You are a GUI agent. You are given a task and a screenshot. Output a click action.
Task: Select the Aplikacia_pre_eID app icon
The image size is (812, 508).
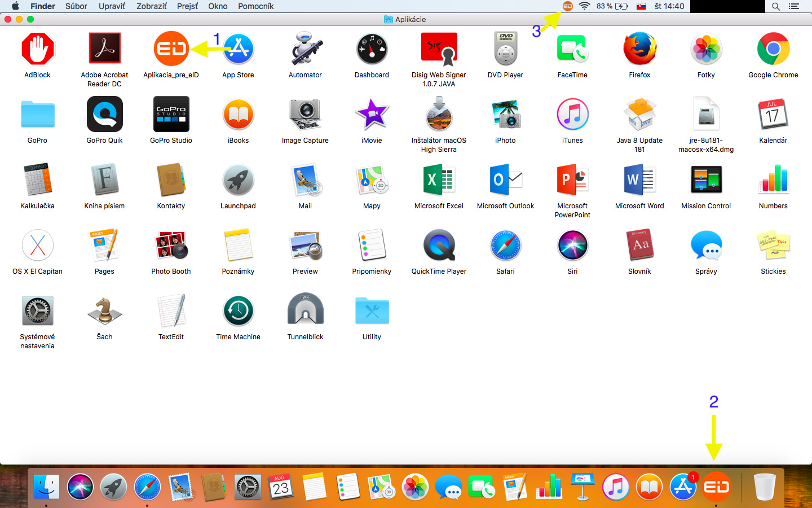click(171, 49)
